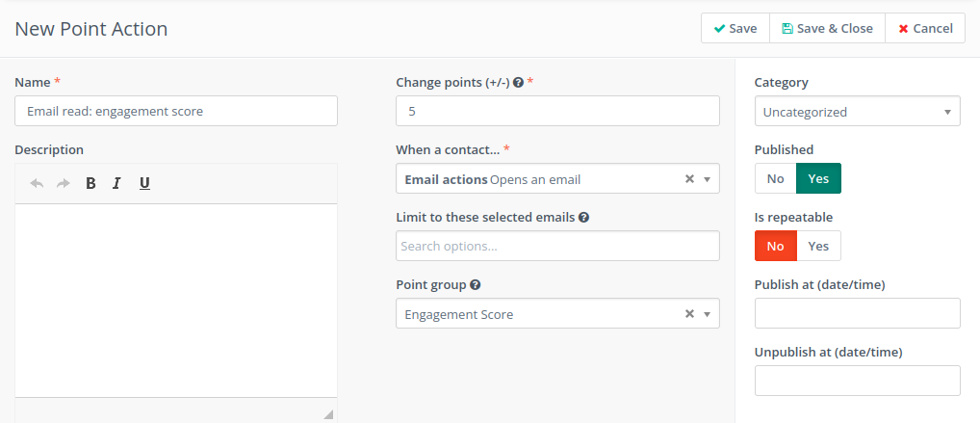
Task: Clear the Engagement Score point group selection
Action: (x=689, y=314)
